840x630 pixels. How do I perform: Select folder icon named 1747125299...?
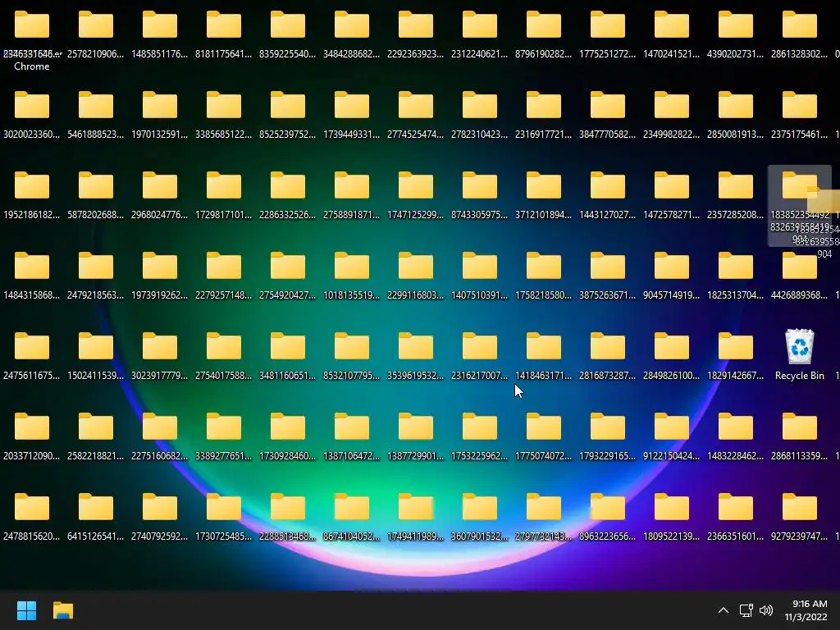(x=416, y=186)
